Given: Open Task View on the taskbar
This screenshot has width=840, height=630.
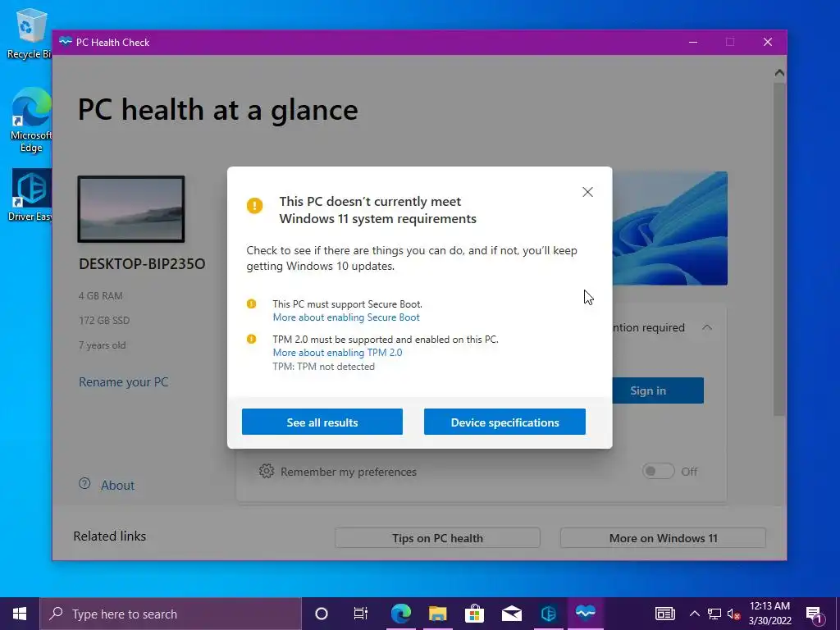Looking at the screenshot, I should [361, 614].
